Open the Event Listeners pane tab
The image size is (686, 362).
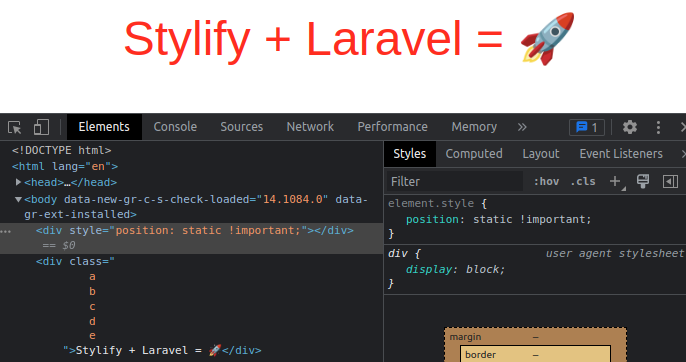click(621, 154)
